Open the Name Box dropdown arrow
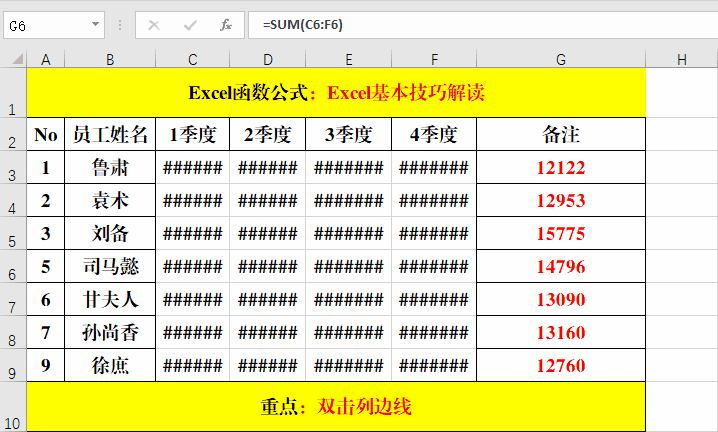Viewport: 718px width, 432px height. coord(95,24)
